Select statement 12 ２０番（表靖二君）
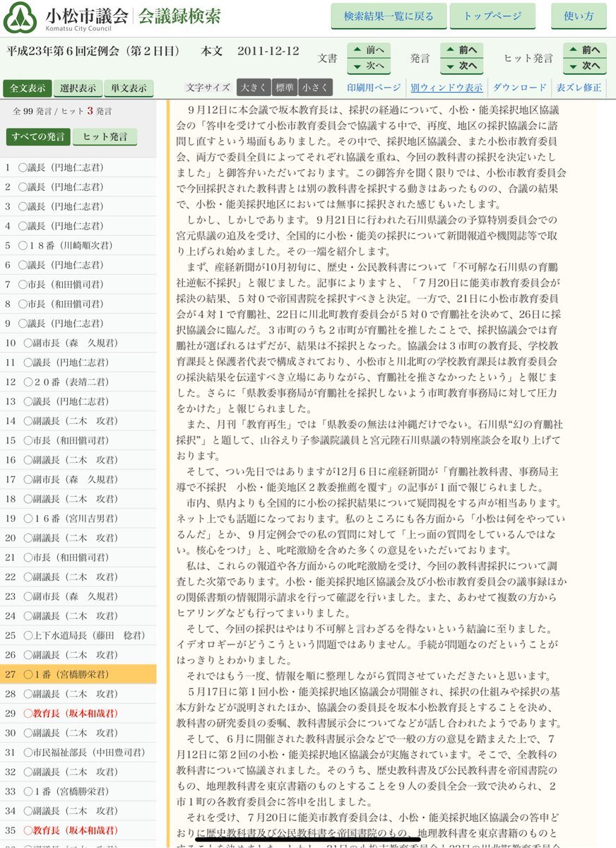This screenshot has width=616, height=848. 78,382
